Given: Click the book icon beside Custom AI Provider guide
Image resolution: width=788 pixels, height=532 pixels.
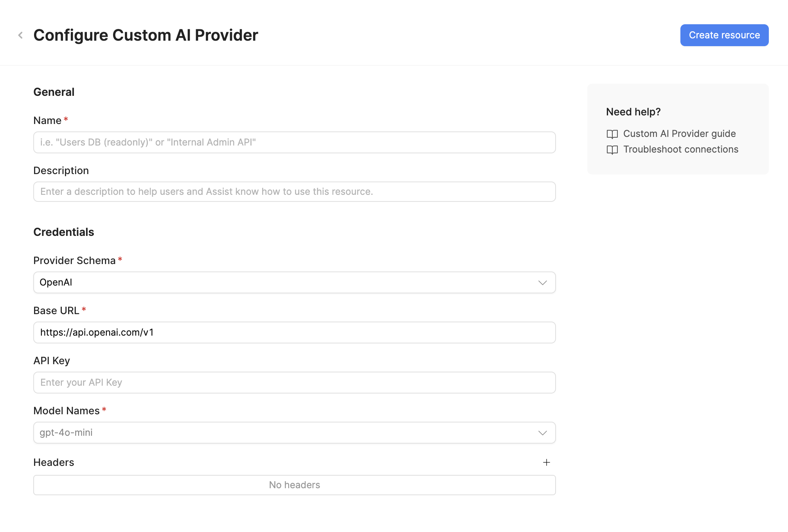Looking at the screenshot, I should tap(612, 134).
